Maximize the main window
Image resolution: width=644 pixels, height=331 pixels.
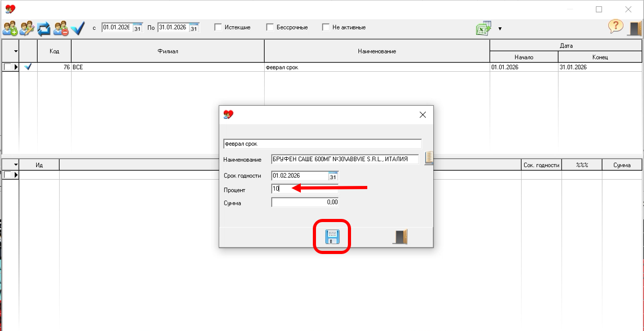[x=599, y=9]
